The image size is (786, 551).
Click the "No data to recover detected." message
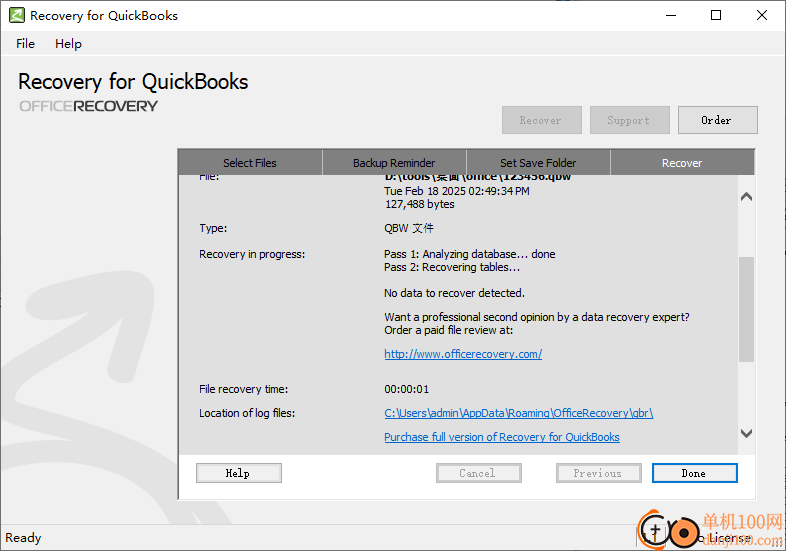[454, 293]
